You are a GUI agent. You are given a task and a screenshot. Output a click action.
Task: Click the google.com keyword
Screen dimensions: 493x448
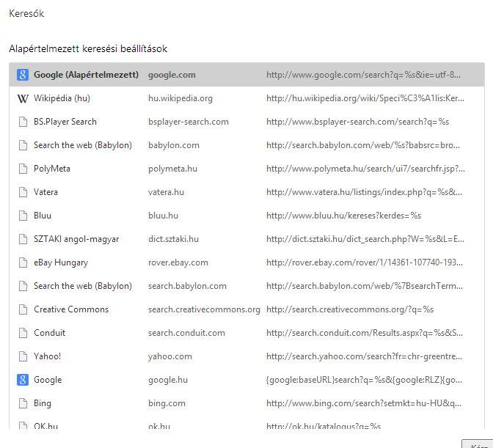click(172, 75)
